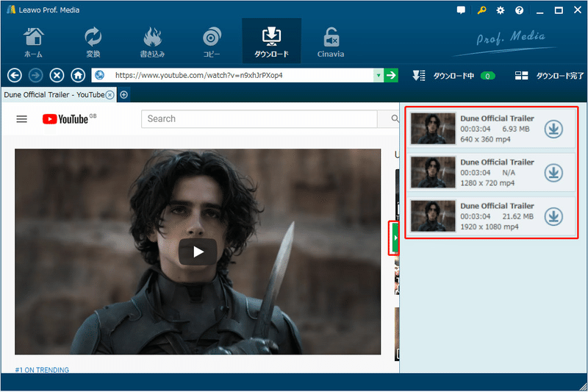Open the Cinavia removal module

[x=331, y=42]
